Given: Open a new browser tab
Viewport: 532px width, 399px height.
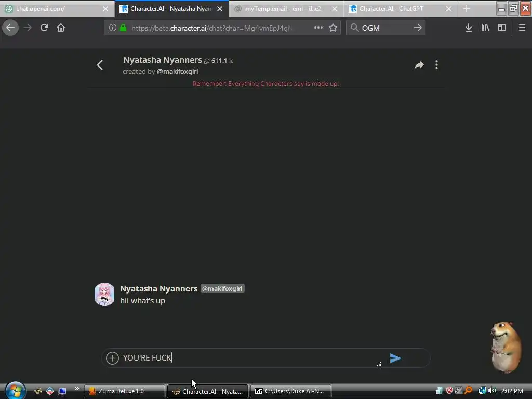Looking at the screenshot, I should [467, 9].
